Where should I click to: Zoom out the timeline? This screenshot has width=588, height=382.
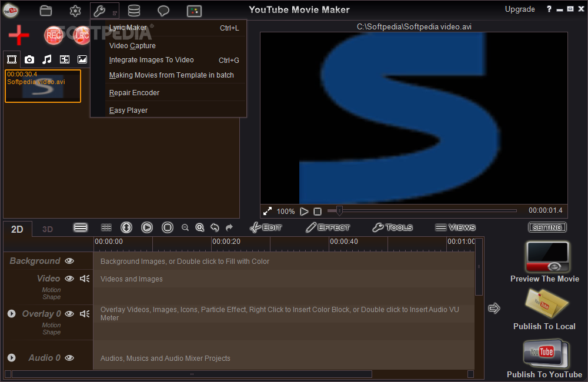click(185, 227)
